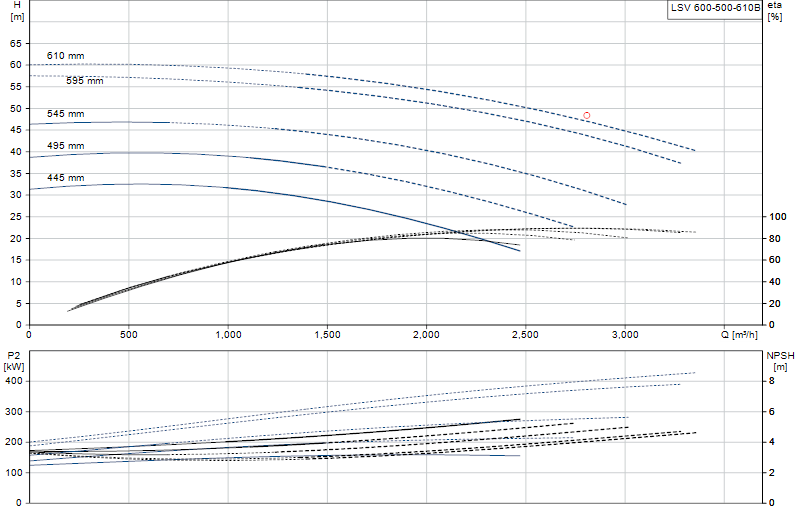
Task: Click the '2,000' flow axis tick label
Action: 427,335
